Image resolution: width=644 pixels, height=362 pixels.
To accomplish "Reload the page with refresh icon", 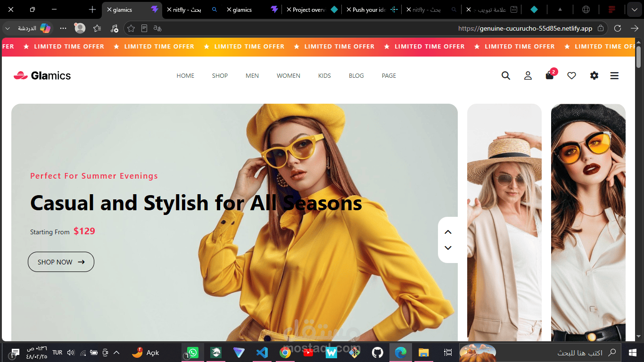I will click(618, 28).
